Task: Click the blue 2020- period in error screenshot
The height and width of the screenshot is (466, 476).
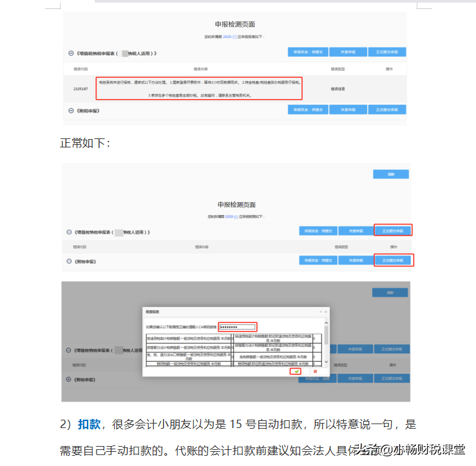Action: pos(227,37)
